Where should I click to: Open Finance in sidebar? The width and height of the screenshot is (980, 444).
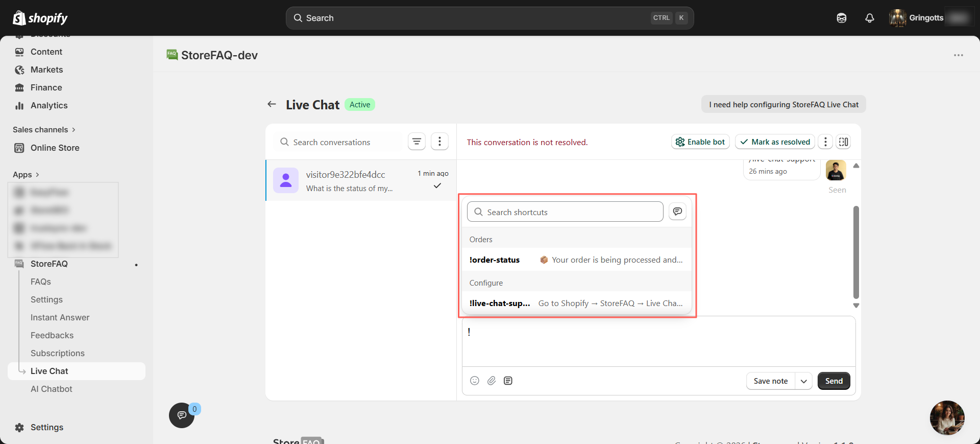46,87
